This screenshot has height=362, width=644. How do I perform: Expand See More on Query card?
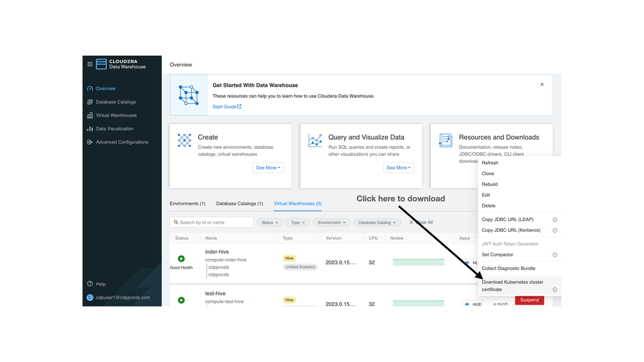pos(398,167)
